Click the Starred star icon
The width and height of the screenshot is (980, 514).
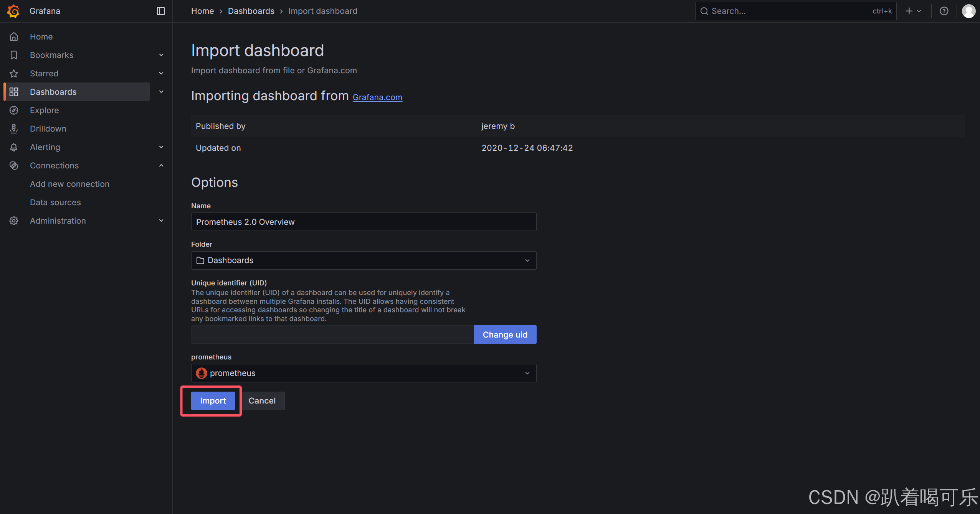(x=14, y=74)
